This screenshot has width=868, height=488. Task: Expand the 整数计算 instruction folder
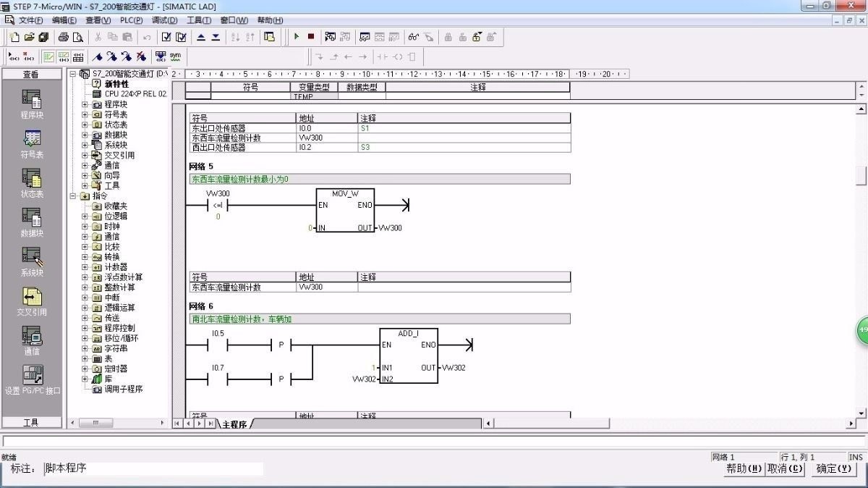tap(85, 287)
